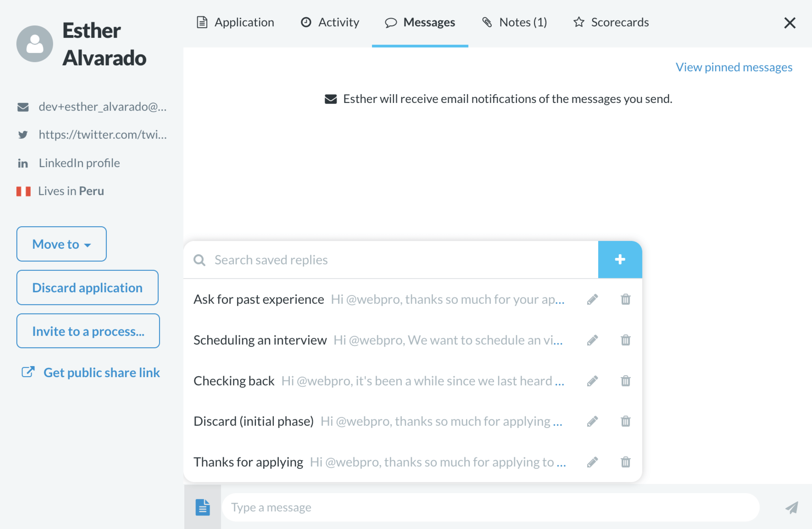The image size is (812, 529).
Task: Insert the 'Ask for past experience' reply
Action: pyautogui.click(x=379, y=299)
